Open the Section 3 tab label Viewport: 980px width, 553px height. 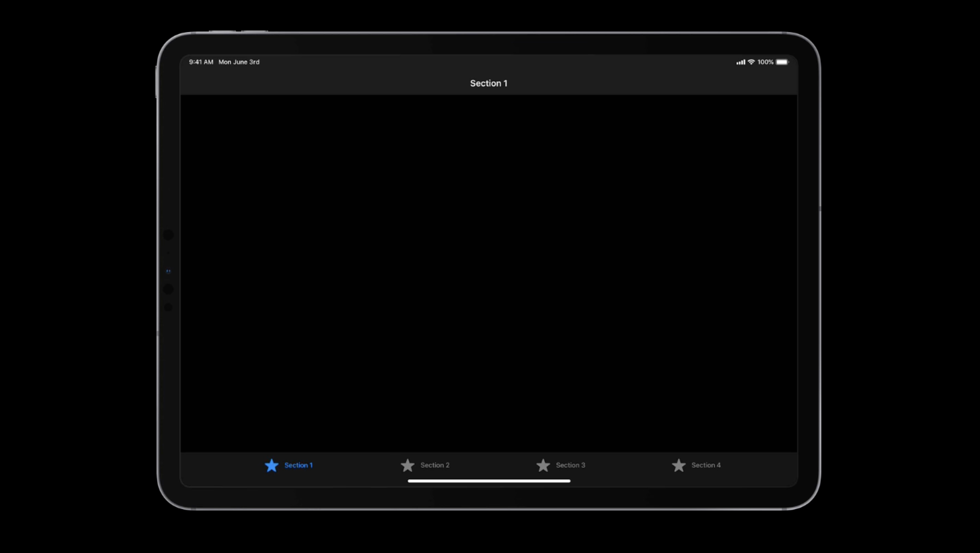coord(570,465)
